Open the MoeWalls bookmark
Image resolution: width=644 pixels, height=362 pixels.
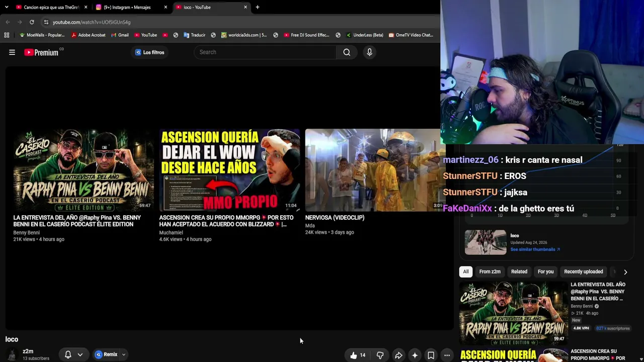pyautogui.click(x=42, y=35)
